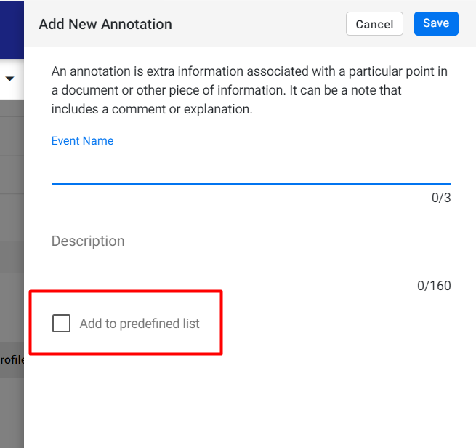Click the 0/3 character counter
This screenshot has height=448, width=476.
pyautogui.click(x=441, y=198)
